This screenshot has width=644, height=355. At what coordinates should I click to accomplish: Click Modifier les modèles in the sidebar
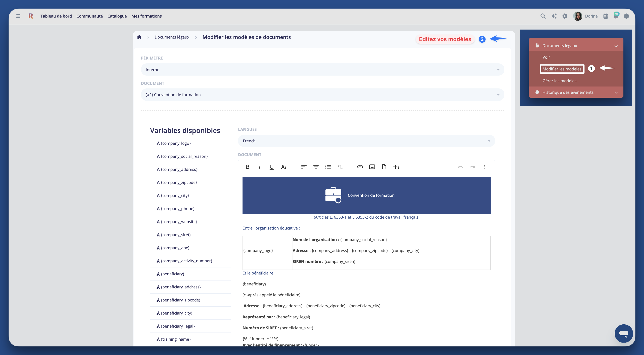point(562,69)
